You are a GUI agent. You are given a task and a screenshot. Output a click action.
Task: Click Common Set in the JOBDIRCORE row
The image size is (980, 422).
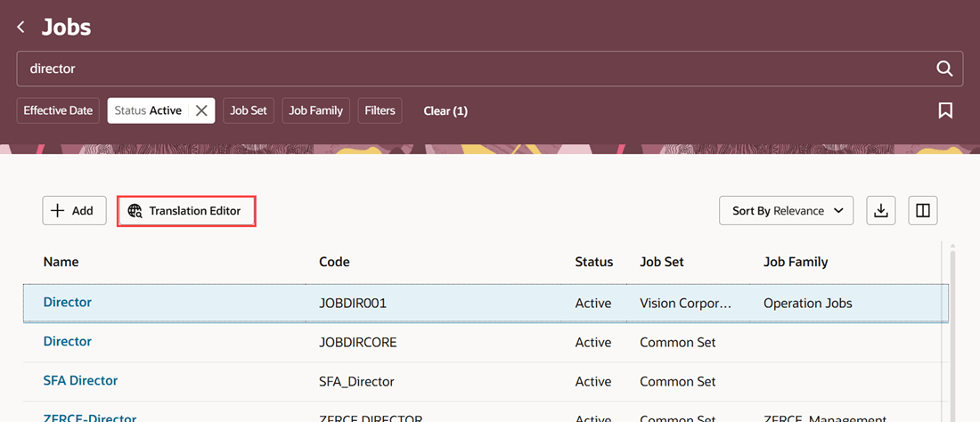click(x=677, y=342)
